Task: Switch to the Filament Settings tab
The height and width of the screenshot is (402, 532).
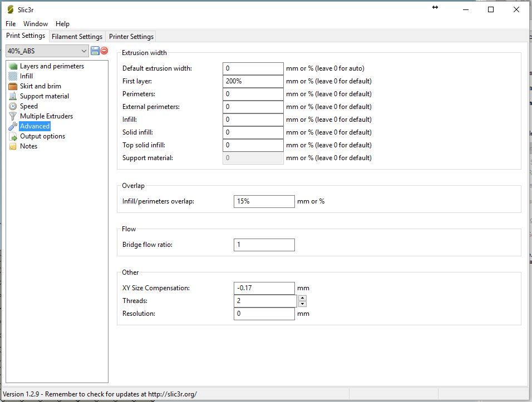Action: 77,37
